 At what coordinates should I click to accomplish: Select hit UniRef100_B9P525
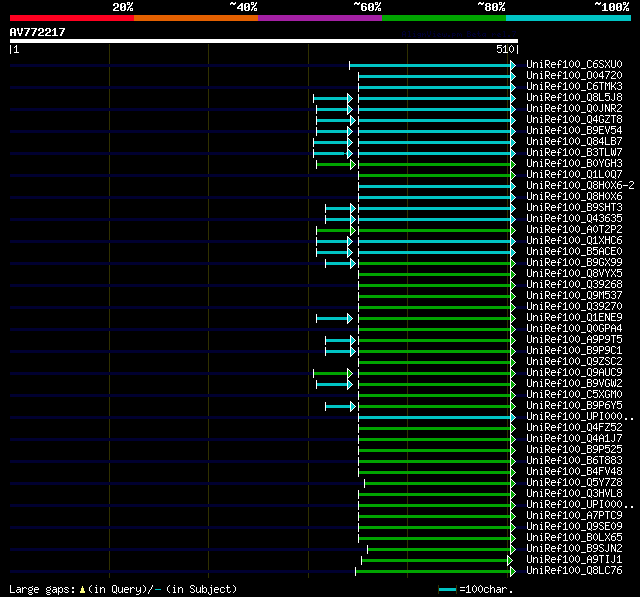(x=574, y=450)
